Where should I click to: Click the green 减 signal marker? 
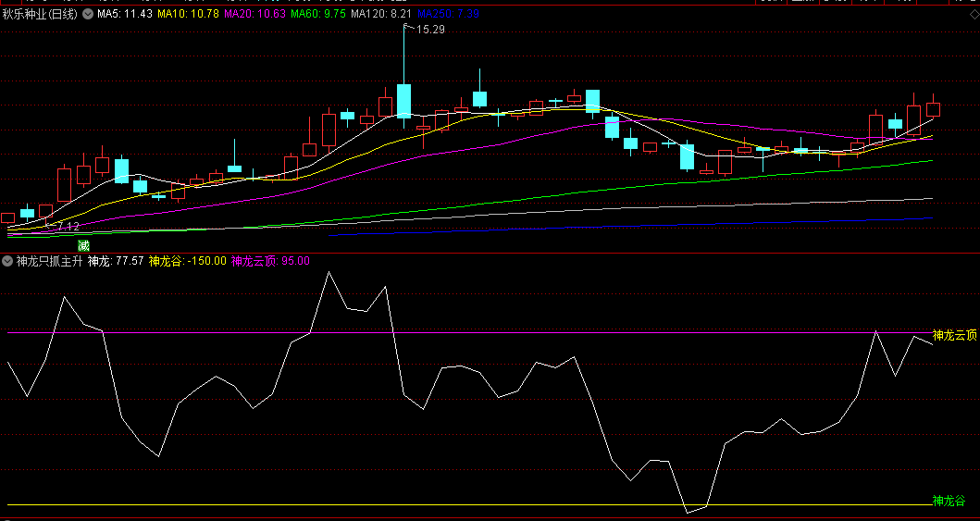(83, 245)
